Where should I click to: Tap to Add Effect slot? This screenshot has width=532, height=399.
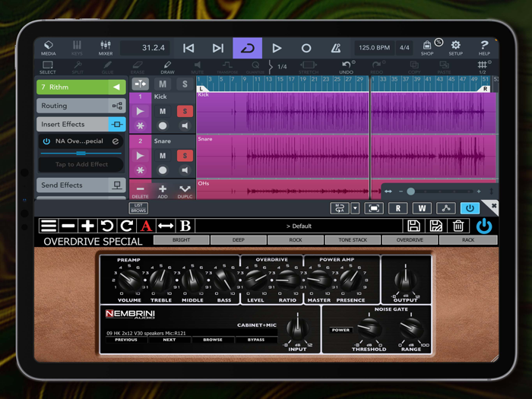(81, 164)
